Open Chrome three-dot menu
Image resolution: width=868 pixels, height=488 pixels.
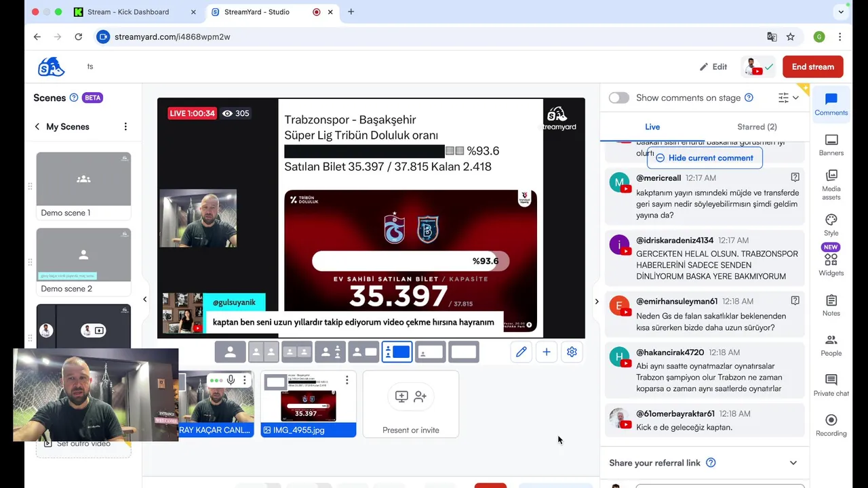point(840,37)
